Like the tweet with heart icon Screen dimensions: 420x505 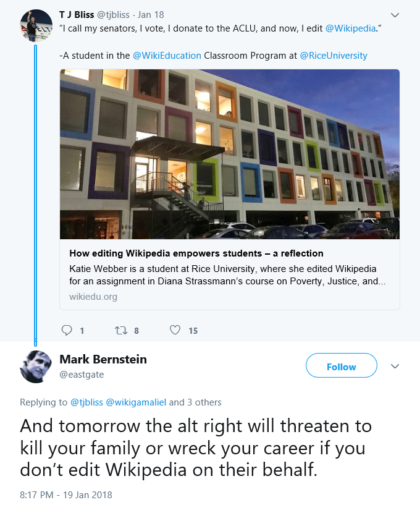click(175, 330)
